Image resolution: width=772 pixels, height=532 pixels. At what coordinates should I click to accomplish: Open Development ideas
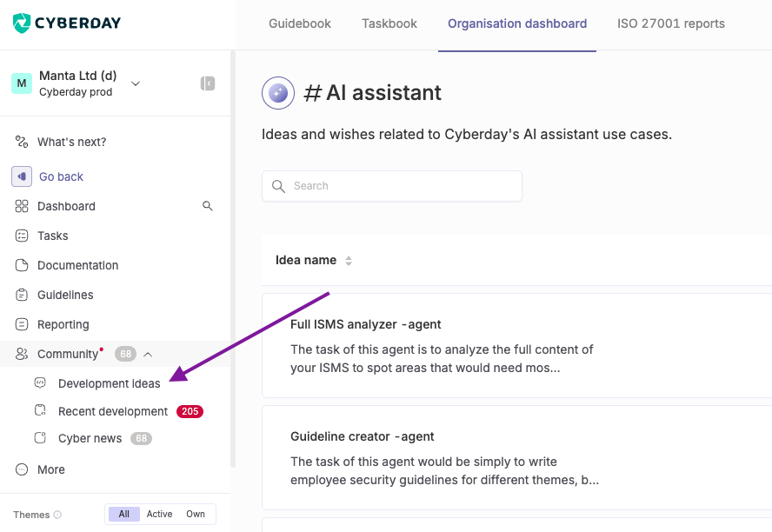click(x=109, y=383)
